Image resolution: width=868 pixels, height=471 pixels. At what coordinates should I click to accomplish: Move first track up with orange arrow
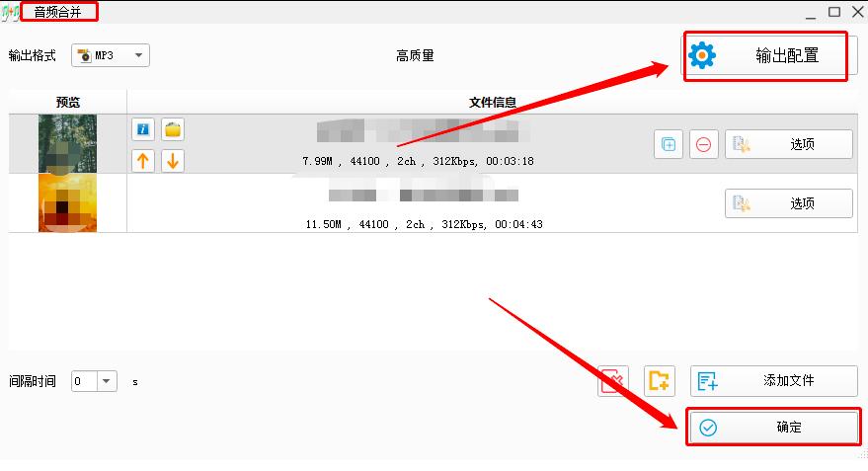(143, 161)
